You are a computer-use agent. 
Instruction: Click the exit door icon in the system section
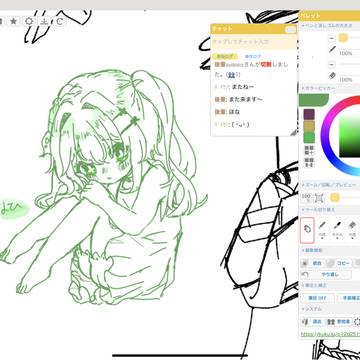tap(304, 322)
